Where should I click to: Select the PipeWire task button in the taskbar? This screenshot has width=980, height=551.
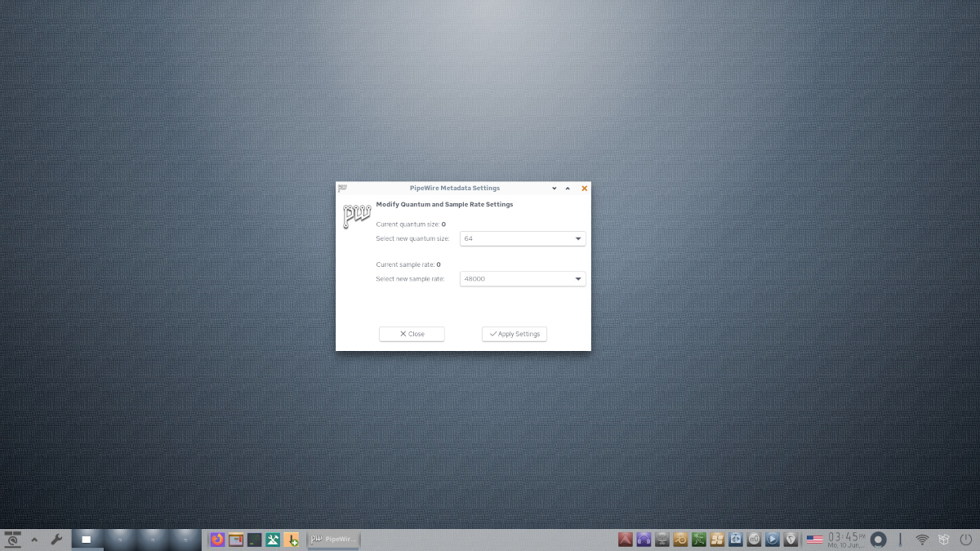333,539
